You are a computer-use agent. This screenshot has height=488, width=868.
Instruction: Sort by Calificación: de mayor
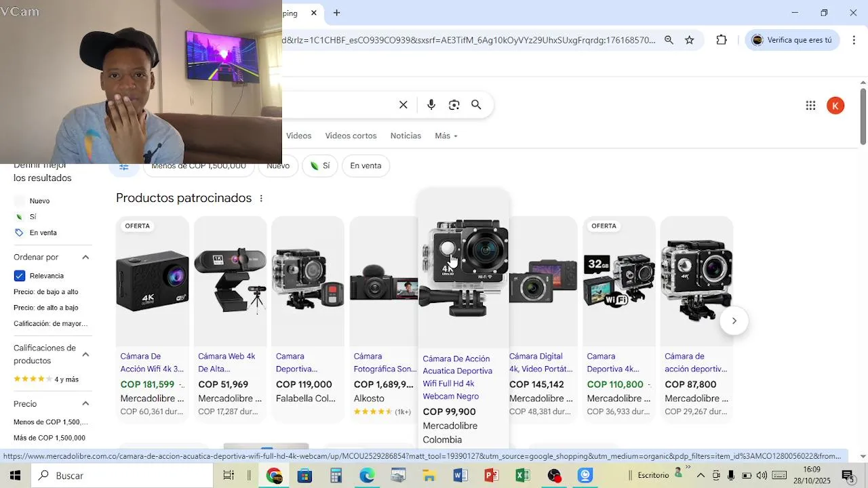pyautogui.click(x=50, y=323)
